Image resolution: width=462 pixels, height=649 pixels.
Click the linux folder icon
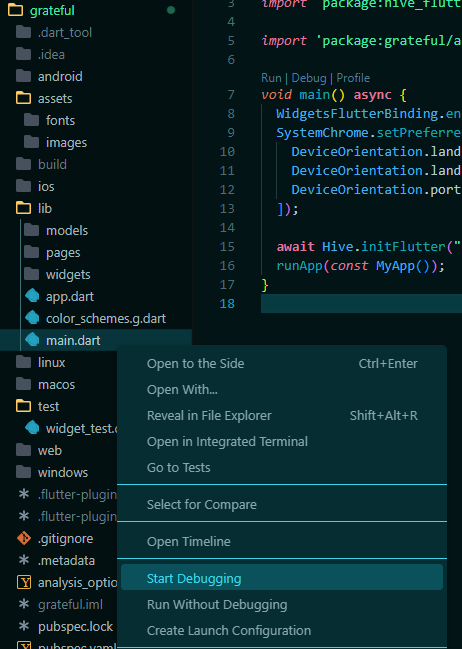coord(23,362)
